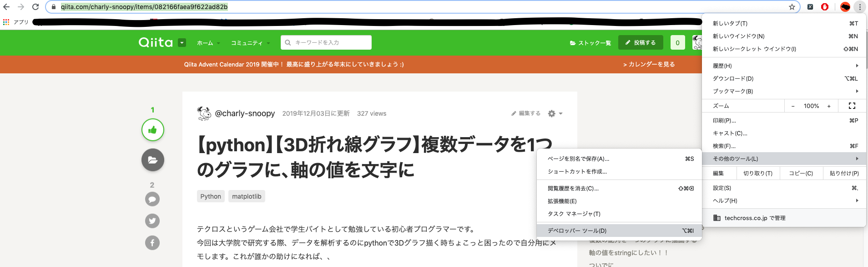Enter fullscreen via the zoom row icon
The height and width of the screenshot is (267, 868).
[852, 106]
